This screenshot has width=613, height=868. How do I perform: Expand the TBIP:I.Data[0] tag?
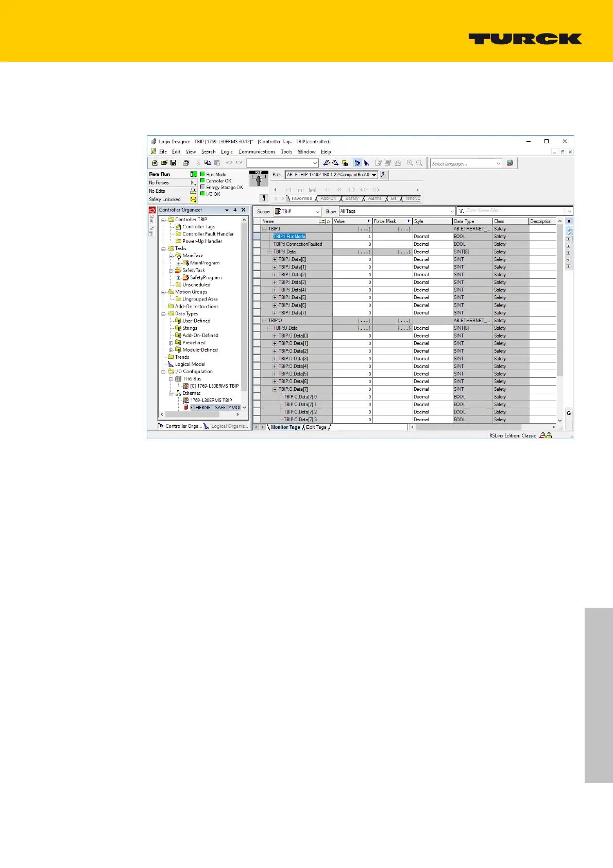point(275,259)
